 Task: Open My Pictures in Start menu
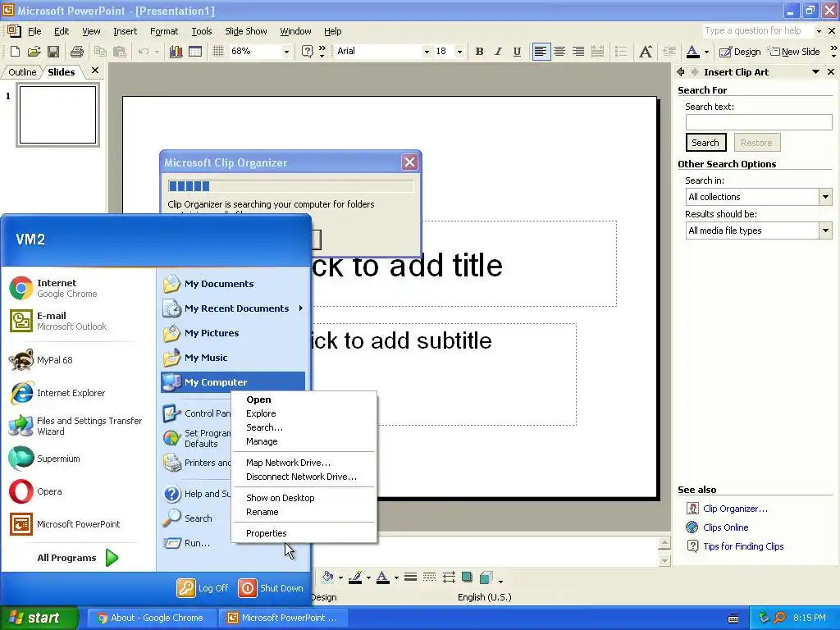pyautogui.click(x=232, y=333)
